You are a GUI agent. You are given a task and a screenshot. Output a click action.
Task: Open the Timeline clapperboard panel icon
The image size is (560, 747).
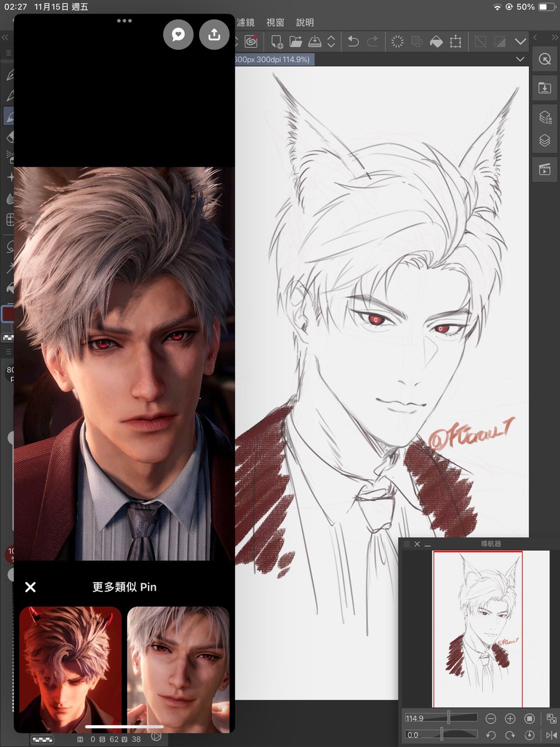point(545,169)
